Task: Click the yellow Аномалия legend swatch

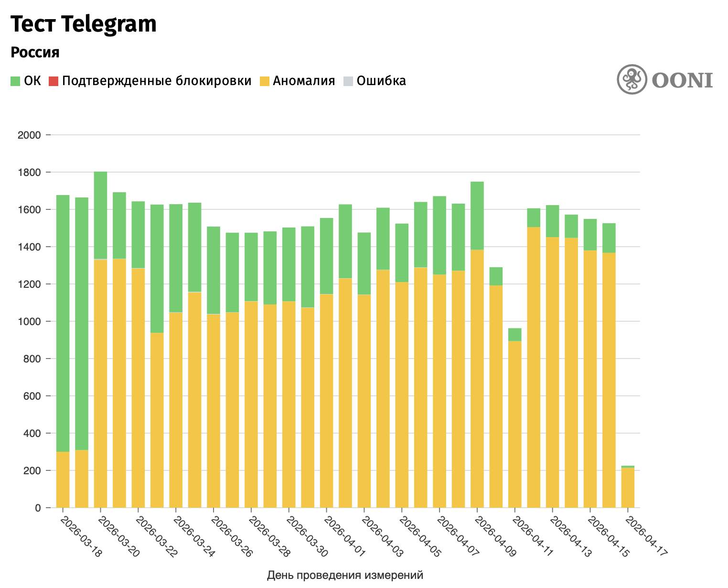Action: [264, 81]
